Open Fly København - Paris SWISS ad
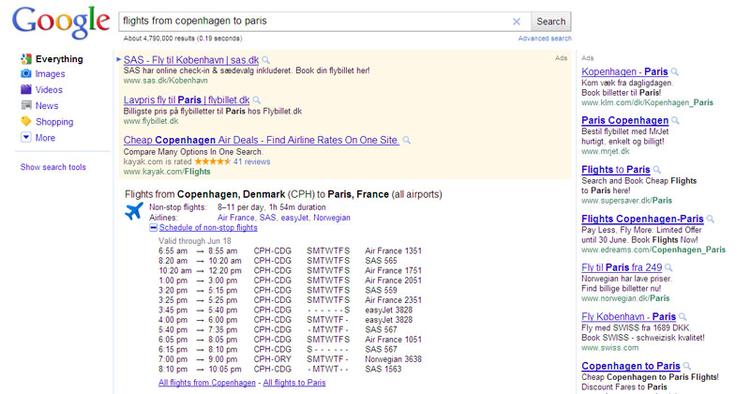 (x=629, y=317)
